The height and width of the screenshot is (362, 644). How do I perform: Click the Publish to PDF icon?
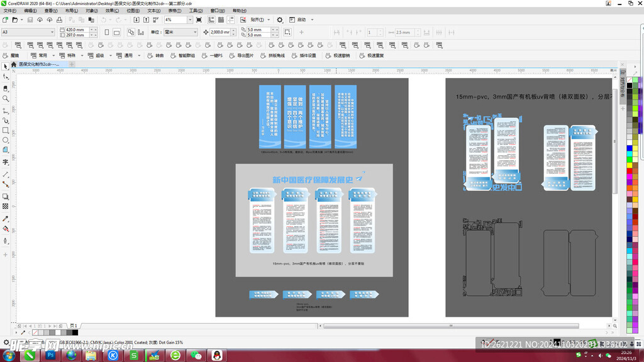[x=155, y=20]
